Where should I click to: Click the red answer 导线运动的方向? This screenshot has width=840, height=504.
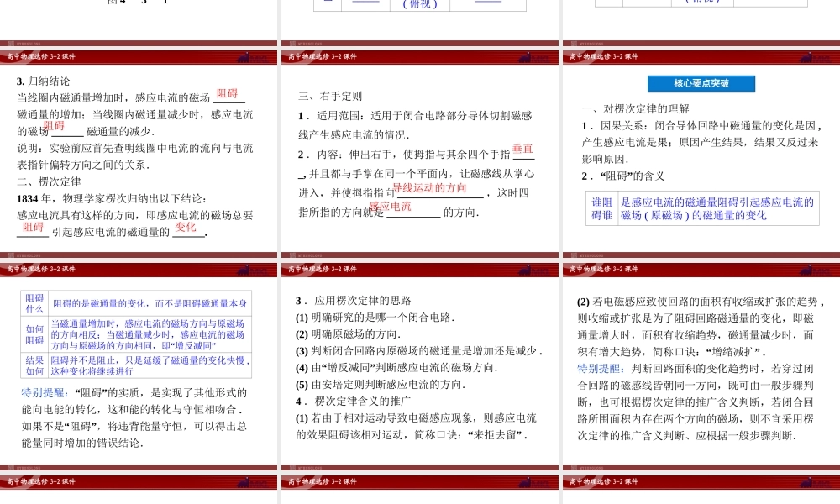[429, 188]
